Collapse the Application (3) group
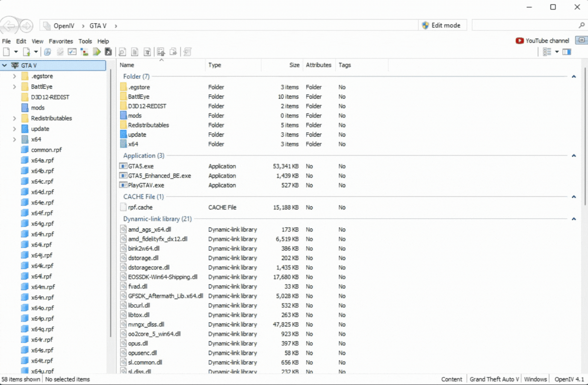Screen dimensions: 588x385 (x=574, y=156)
